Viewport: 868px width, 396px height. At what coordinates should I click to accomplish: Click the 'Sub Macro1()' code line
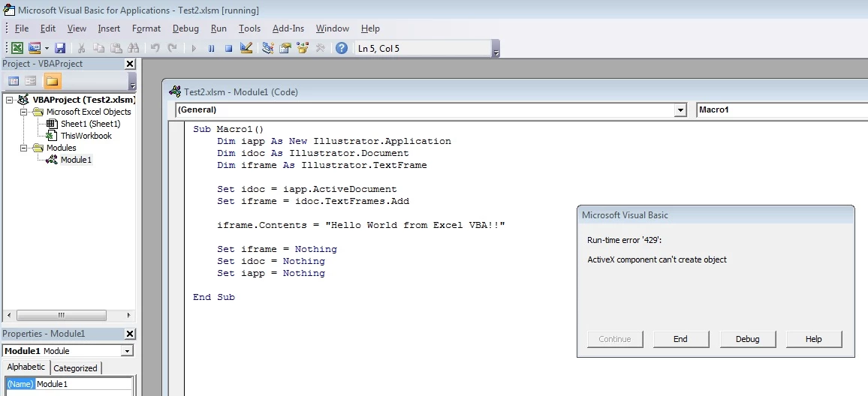[228, 129]
